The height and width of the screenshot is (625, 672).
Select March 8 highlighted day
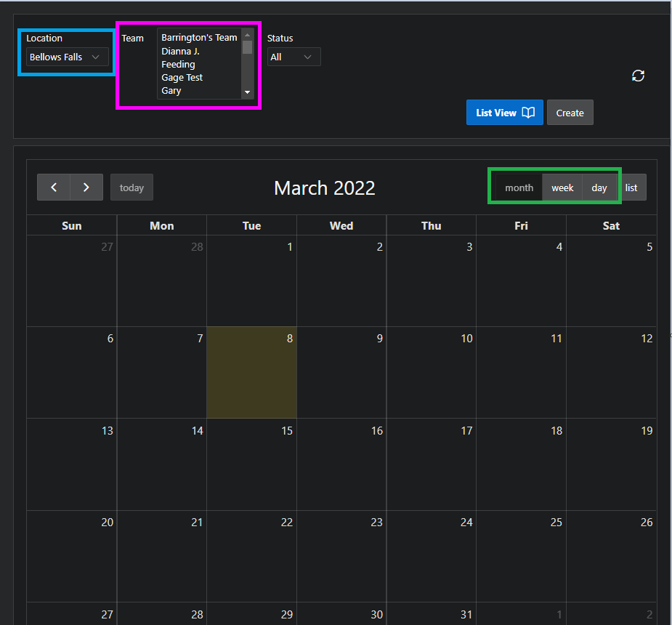coord(251,373)
